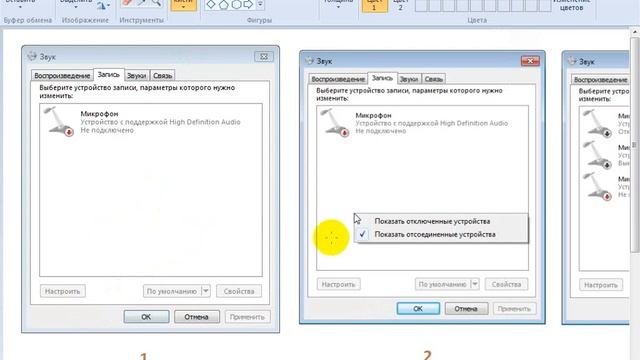Click OK in left Звук dialog
The image size is (640, 360).
pos(146,317)
